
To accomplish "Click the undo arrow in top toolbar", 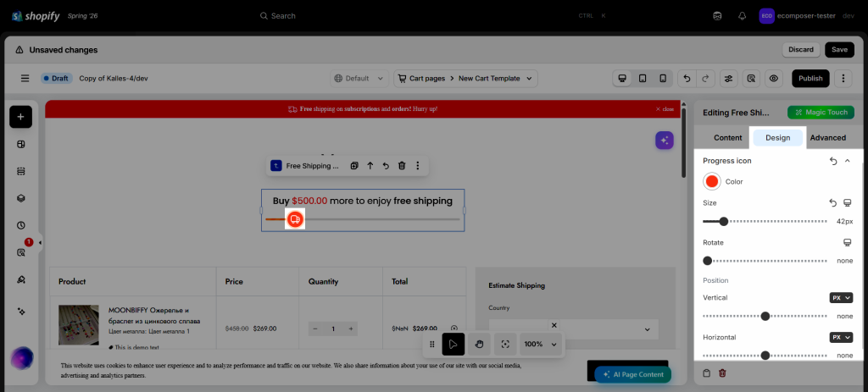I will [687, 79].
